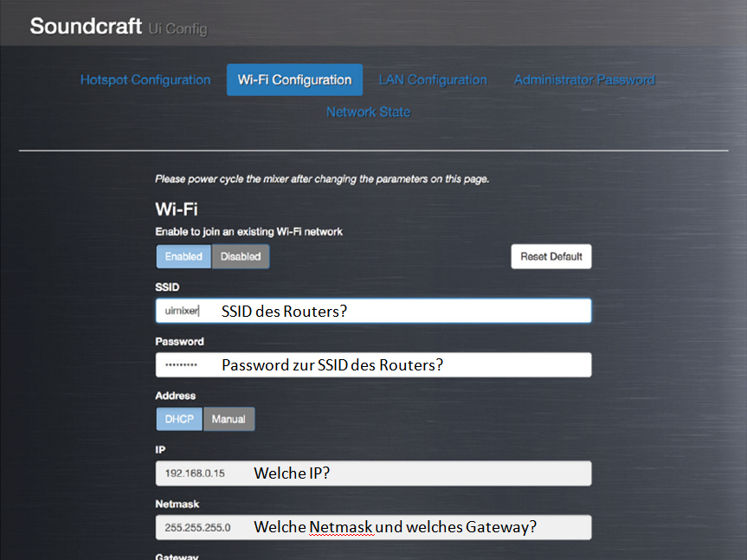Click the Password field label
Screen dimensions: 747x560
point(179,341)
